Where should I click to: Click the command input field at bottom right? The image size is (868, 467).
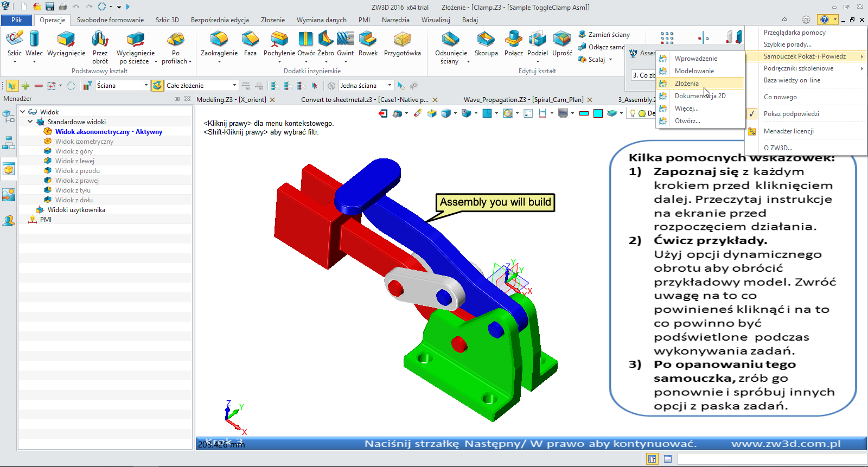(x=772, y=459)
